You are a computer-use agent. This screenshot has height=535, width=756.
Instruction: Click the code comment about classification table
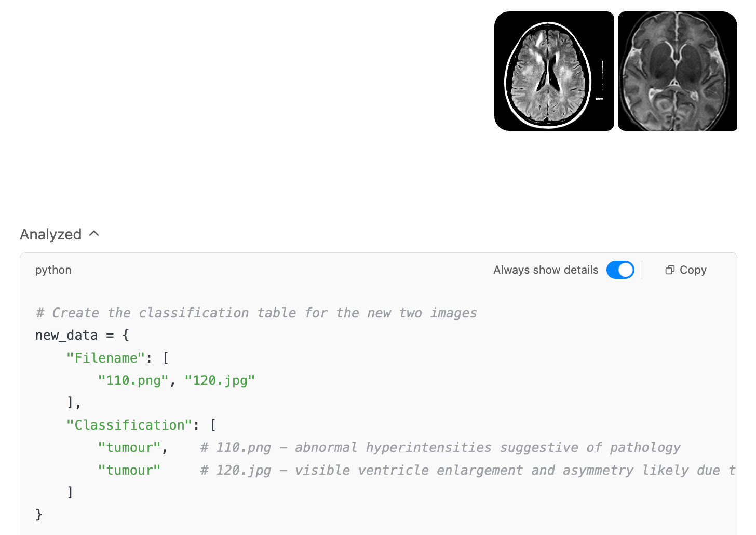[256, 313]
